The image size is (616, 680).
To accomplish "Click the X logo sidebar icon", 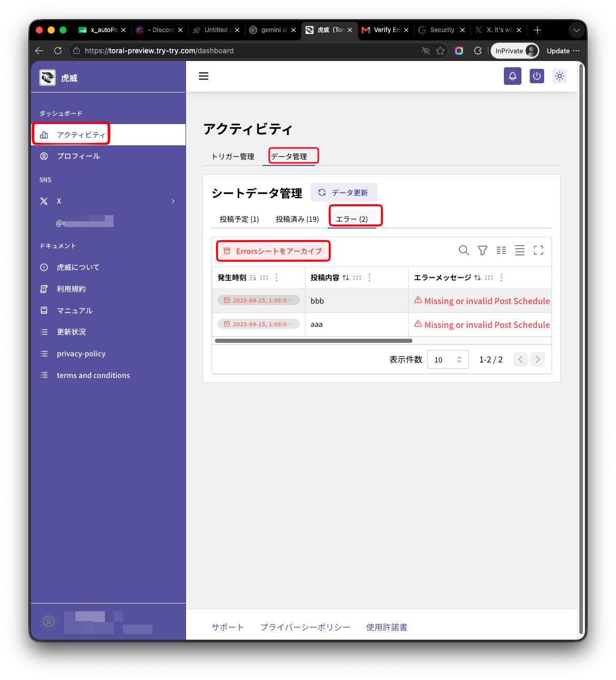I will [44, 201].
